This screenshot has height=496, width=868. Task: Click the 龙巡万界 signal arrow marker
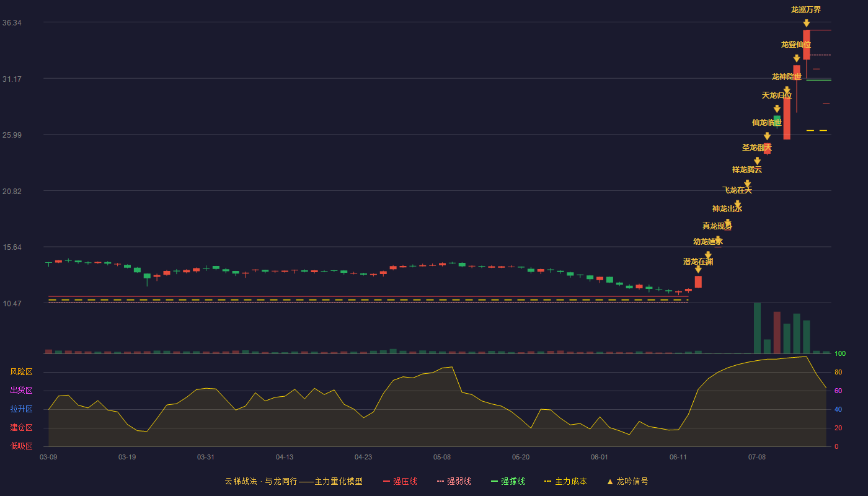(806, 23)
